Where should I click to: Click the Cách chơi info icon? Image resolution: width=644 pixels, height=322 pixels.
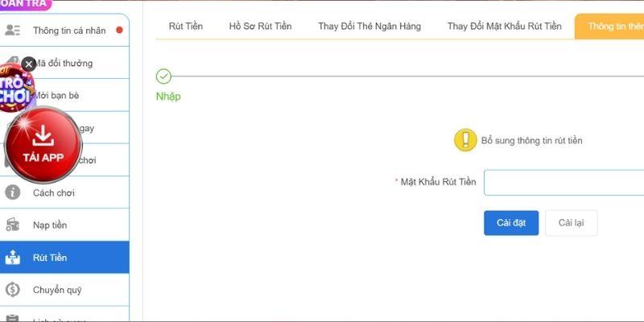coord(13,193)
